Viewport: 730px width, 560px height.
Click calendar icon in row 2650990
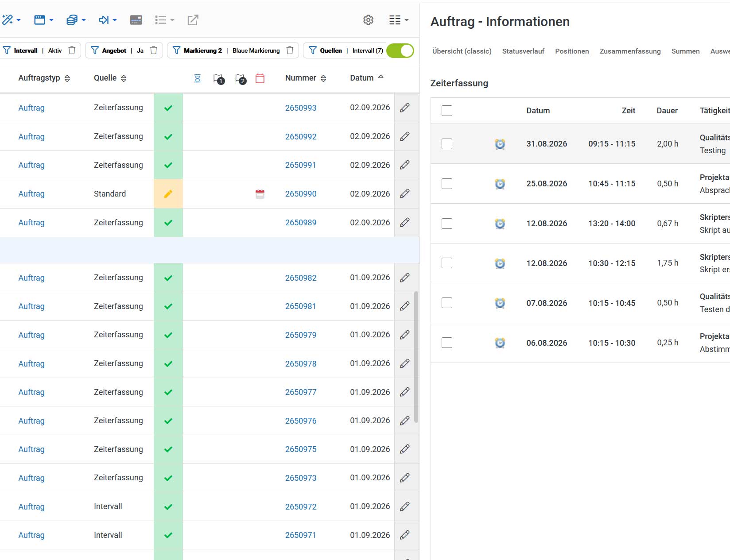tap(260, 194)
